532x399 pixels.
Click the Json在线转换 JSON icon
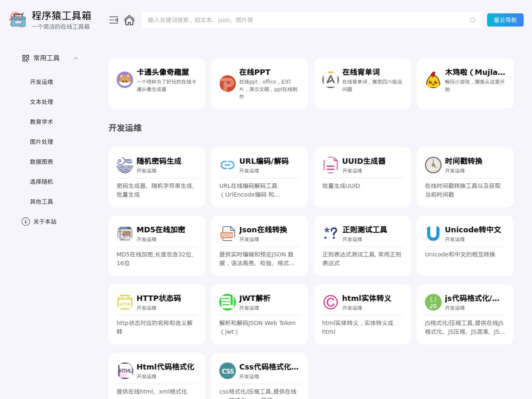coord(227,233)
